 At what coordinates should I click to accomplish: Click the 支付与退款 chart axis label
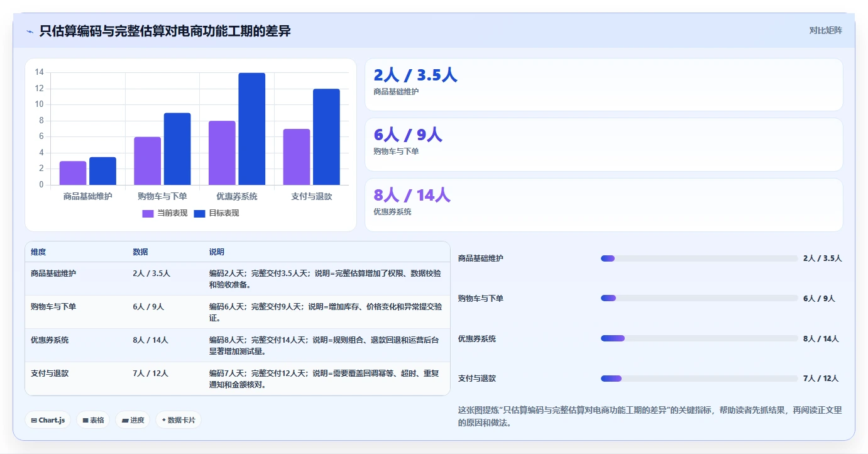point(312,197)
